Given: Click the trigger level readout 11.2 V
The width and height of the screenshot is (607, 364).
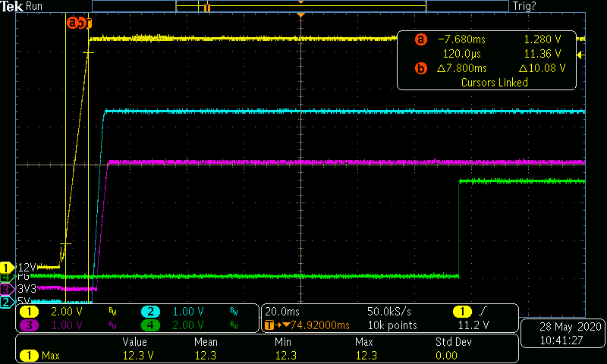Looking at the screenshot, I should tap(471, 325).
